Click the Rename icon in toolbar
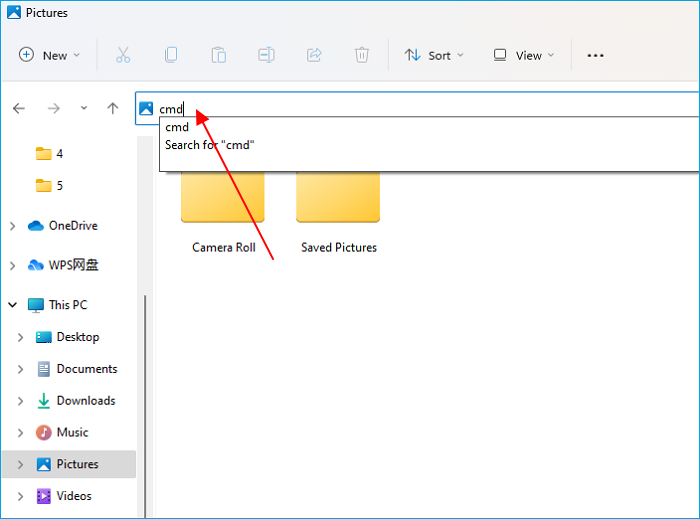Screen dimensions: 700x519 (x=267, y=55)
